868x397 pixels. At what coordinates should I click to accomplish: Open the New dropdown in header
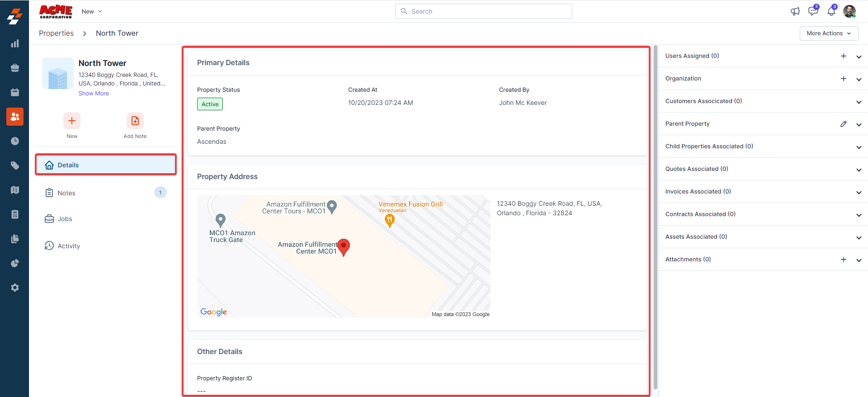point(92,11)
